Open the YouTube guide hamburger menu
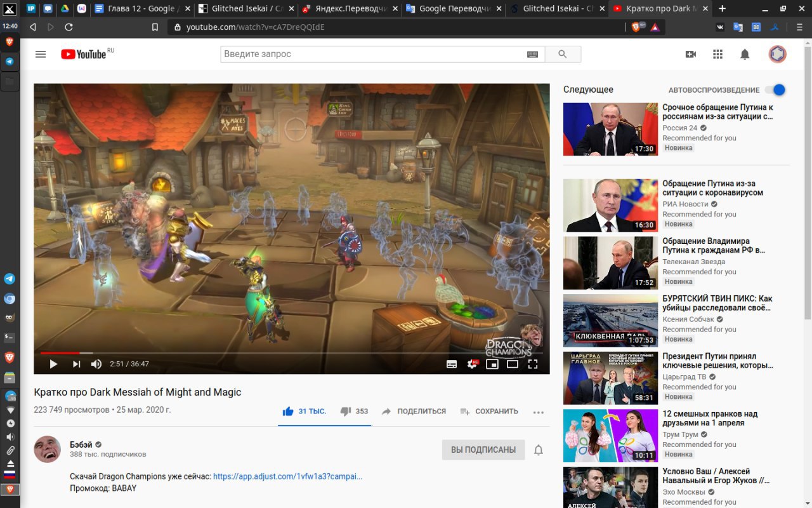 coord(41,54)
